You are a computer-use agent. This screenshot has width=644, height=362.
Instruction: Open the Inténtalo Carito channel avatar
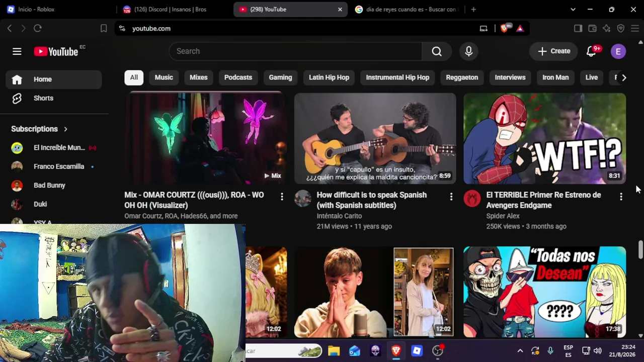click(303, 199)
